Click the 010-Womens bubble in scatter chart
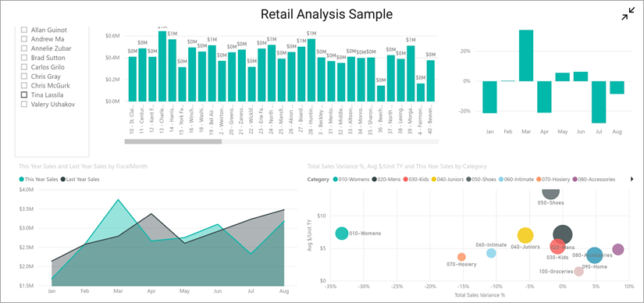644x303 pixels. (342, 233)
